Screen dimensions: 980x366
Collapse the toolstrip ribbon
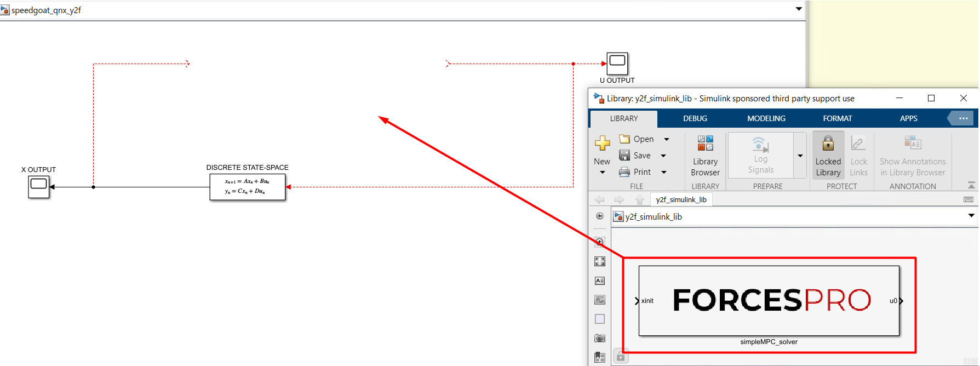(x=971, y=185)
